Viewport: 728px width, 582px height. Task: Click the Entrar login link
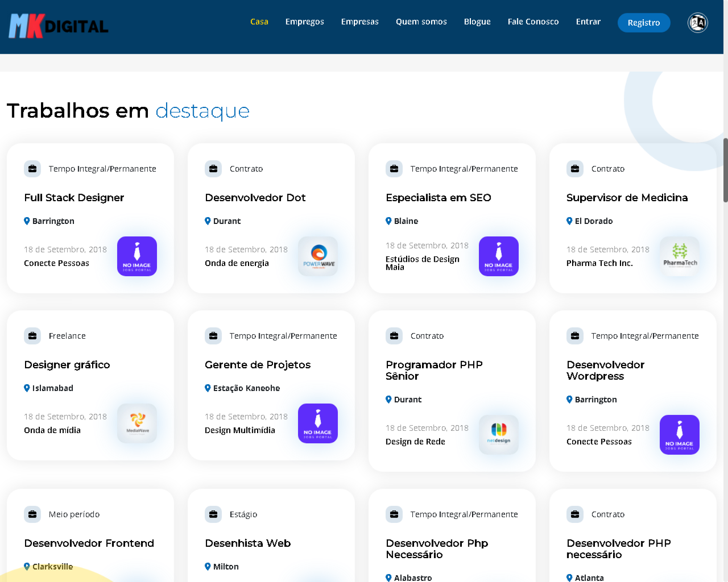588,22
